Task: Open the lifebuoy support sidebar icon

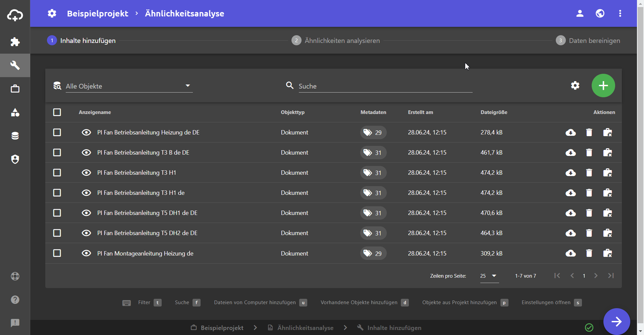Action: (x=15, y=276)
